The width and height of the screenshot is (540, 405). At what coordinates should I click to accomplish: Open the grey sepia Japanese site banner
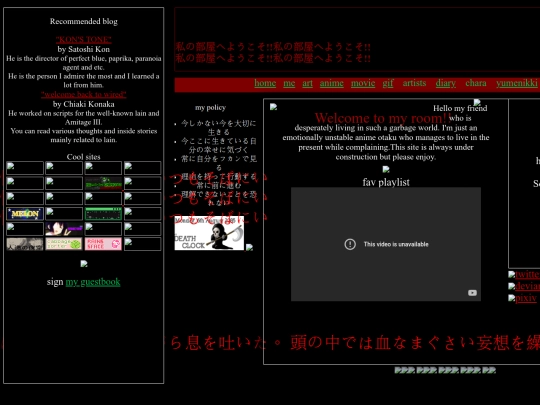coord(25,244)
